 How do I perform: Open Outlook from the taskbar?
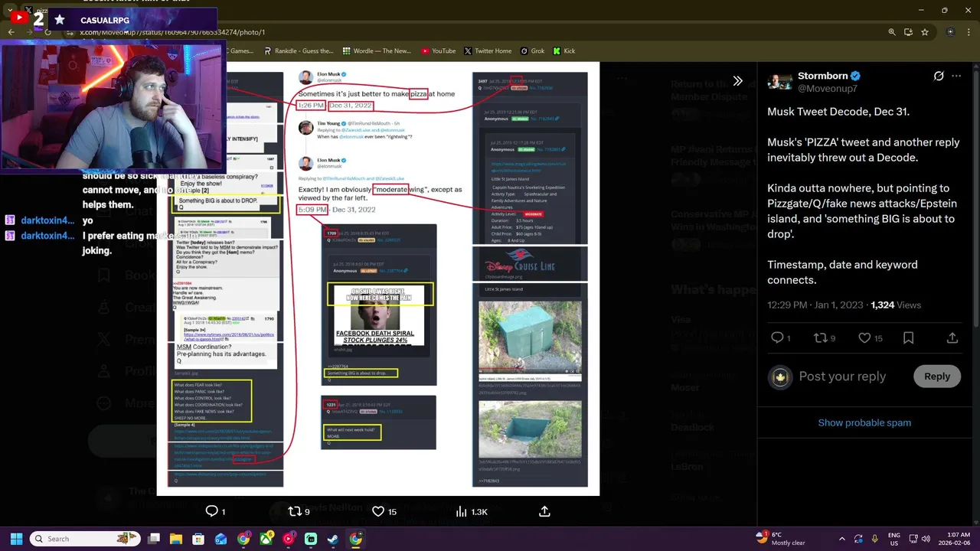(x=220, y=539)
